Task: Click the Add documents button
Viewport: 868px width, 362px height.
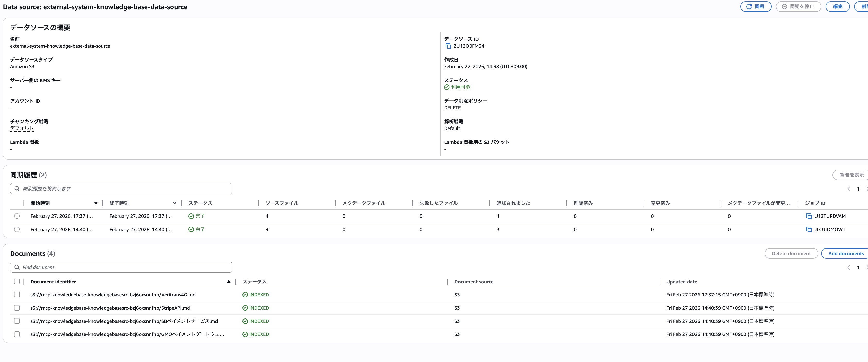Action: click(845, 253)
